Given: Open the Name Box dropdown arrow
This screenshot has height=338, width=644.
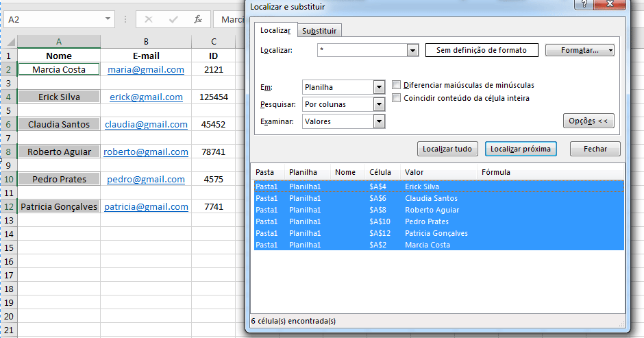Looking at the screenshot, I should (x=108, y=19).
